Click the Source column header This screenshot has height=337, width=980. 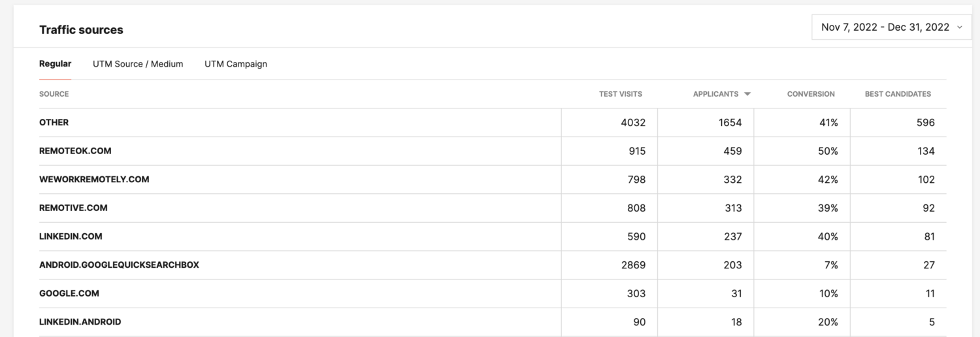coord(54,94)
